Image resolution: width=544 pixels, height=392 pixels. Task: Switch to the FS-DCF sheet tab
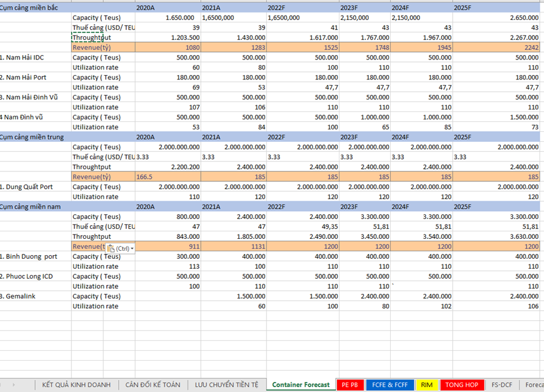coord(501,384)
